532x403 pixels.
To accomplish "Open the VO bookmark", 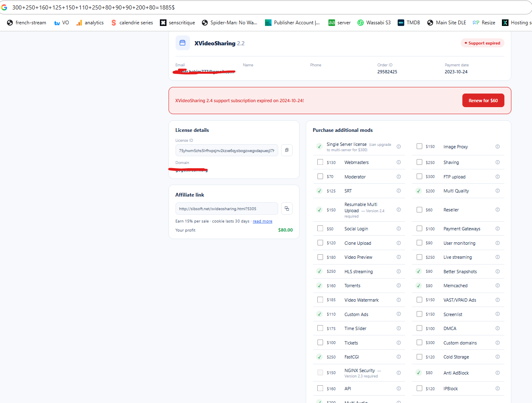I will click(61, 23).
